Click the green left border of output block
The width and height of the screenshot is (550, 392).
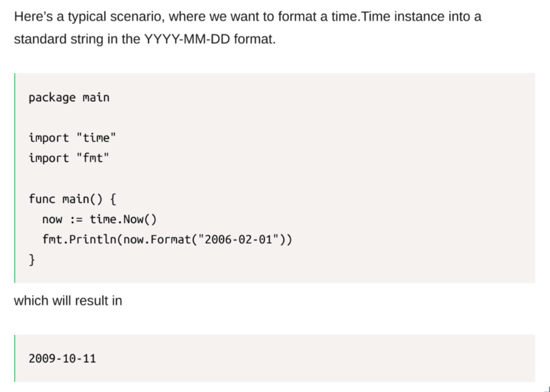[15, 358]
